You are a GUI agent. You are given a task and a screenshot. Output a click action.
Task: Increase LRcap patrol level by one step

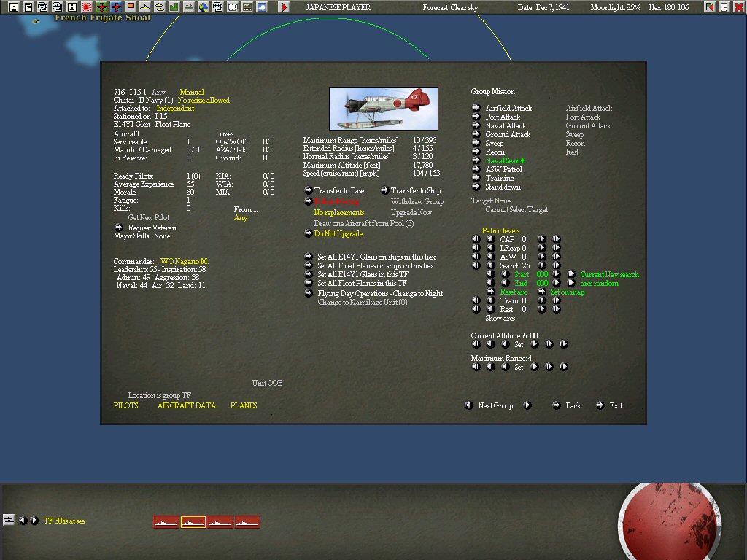(x=542, y=248)
